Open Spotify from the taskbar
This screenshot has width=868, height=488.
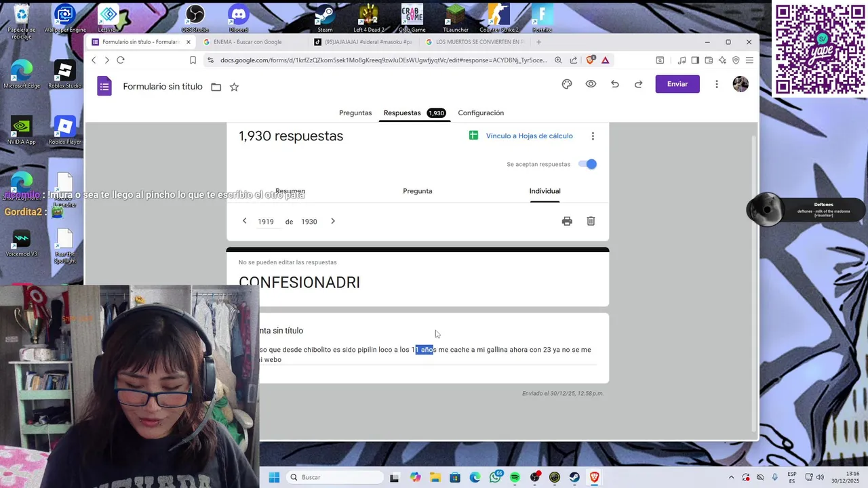point(515,477)
